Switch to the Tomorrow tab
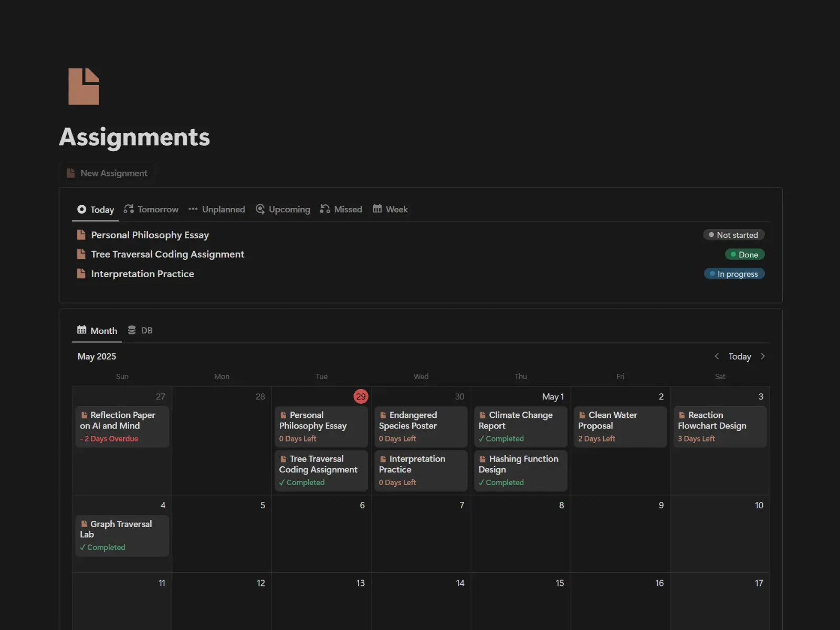Viewport: 840px width, 630px height. pos(151,209)
